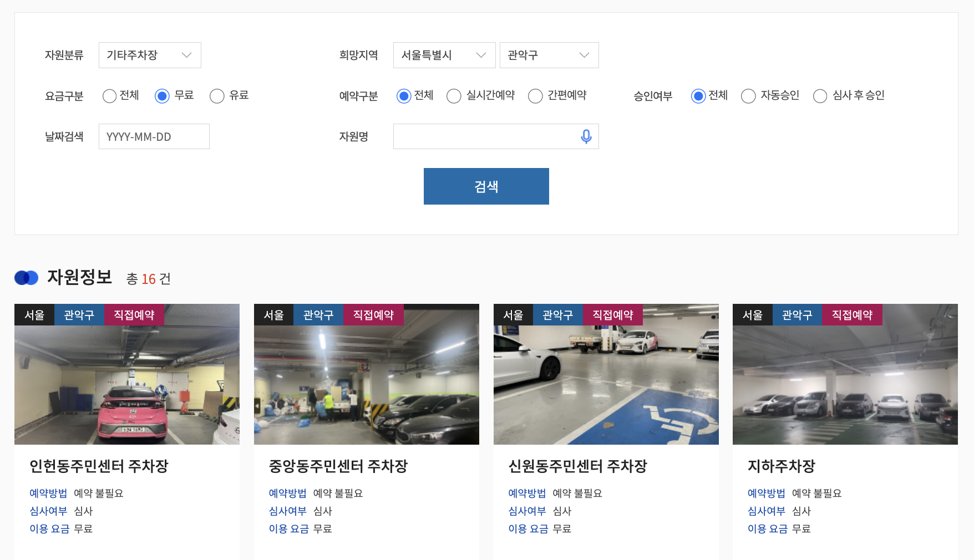Click the 인헌동주민센터 주차장 title
Screen dimensions: 974x560
coord(99,466)
